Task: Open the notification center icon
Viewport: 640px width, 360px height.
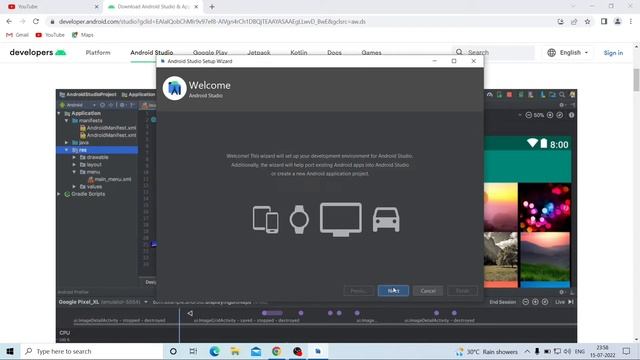Action: pyautogui.click(x=627, y=351)
